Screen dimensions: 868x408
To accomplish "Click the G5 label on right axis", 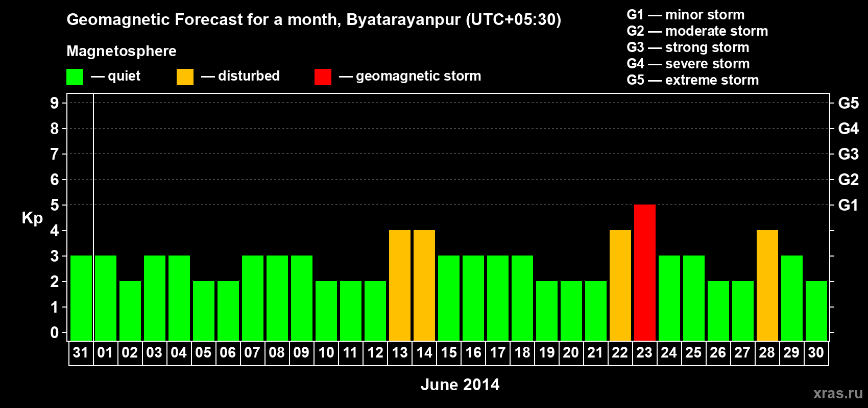I will [849, 103].
